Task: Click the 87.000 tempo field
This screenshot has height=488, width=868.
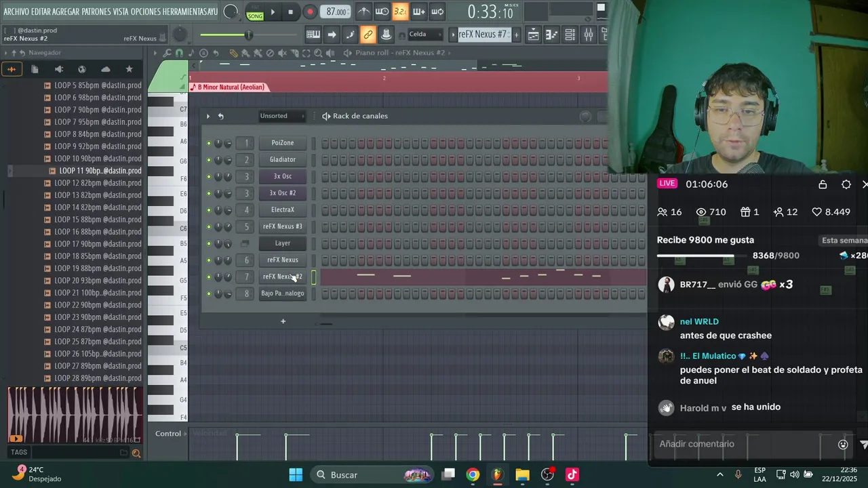Action: (x=336, y=12)
